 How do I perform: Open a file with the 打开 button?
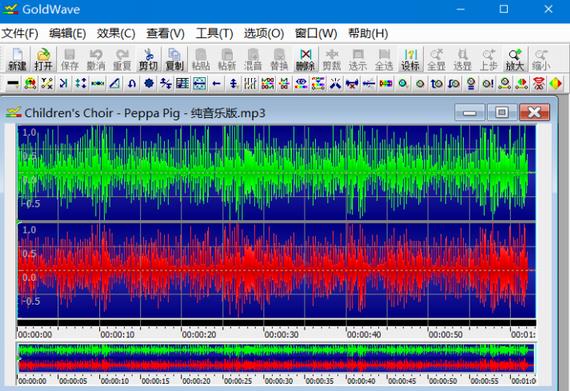pyautogui.click(x=43, y=59)
